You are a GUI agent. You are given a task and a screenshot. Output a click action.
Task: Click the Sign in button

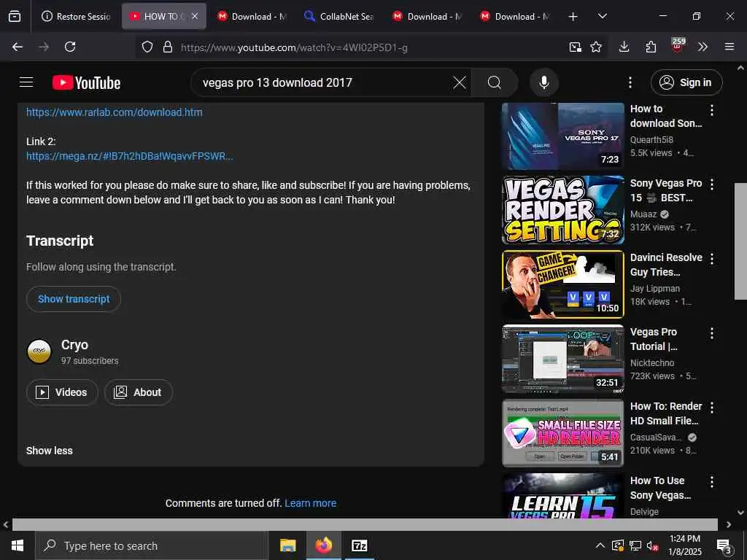(x=686, y=82)
